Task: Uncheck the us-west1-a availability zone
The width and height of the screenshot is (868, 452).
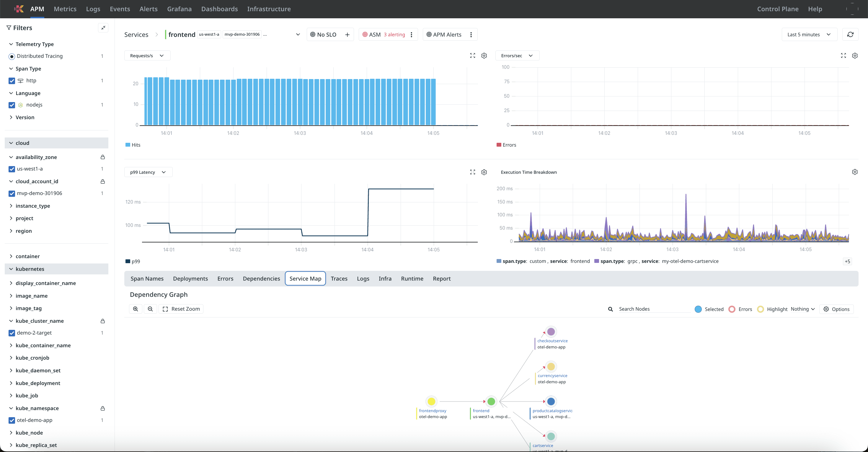Action: (12, 169)
